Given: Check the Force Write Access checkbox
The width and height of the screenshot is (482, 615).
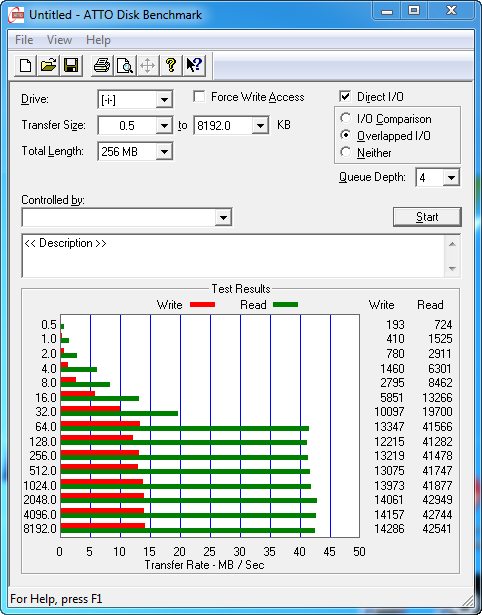Looking at the screenshot, I should pos(199,96).
